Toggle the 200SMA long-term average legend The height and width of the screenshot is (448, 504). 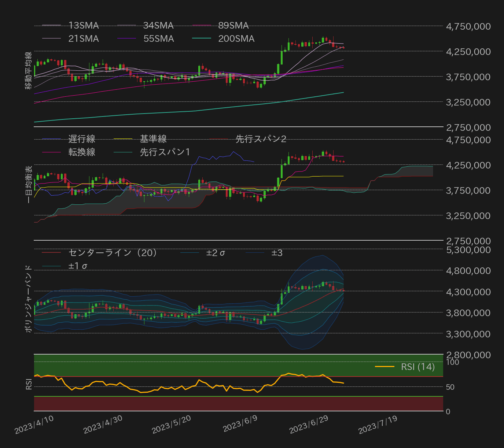tap(236, 38)
